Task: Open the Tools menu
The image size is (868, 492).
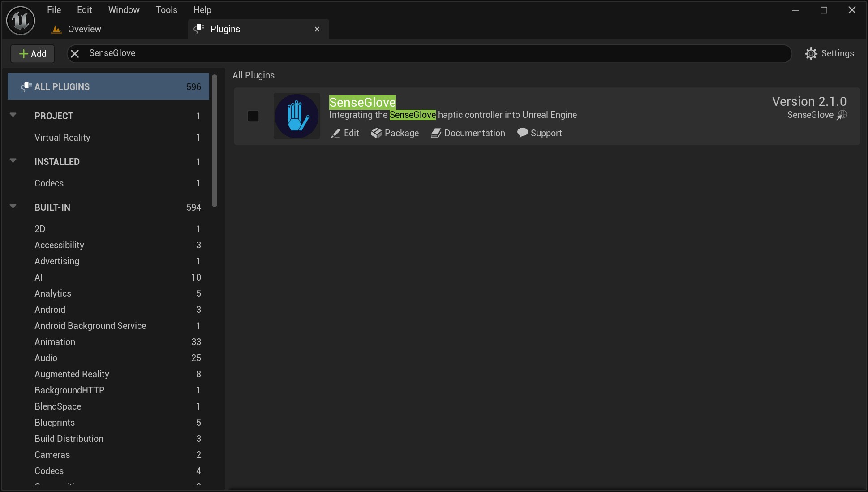Action: tap(166, 9)
